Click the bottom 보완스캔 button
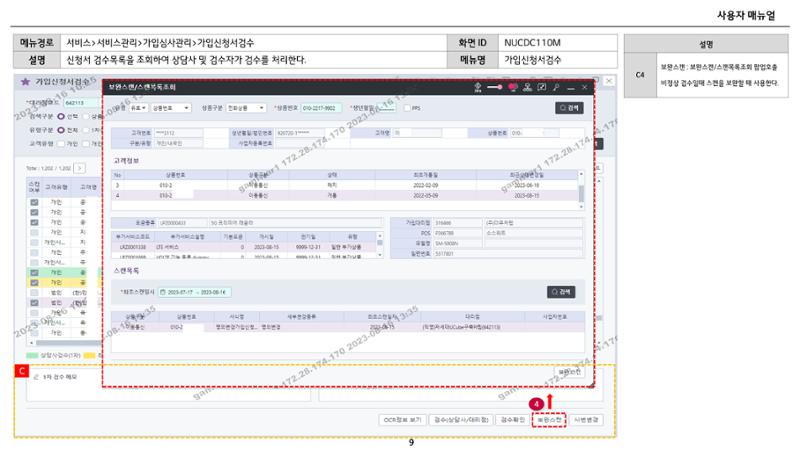The width and height of the screenshot is (800, 450). (x=549, y=420)
